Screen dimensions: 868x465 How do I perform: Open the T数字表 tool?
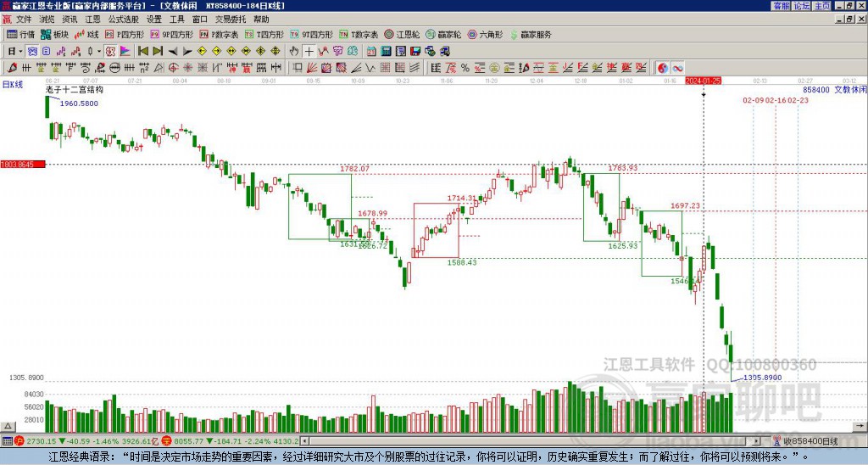359,34
